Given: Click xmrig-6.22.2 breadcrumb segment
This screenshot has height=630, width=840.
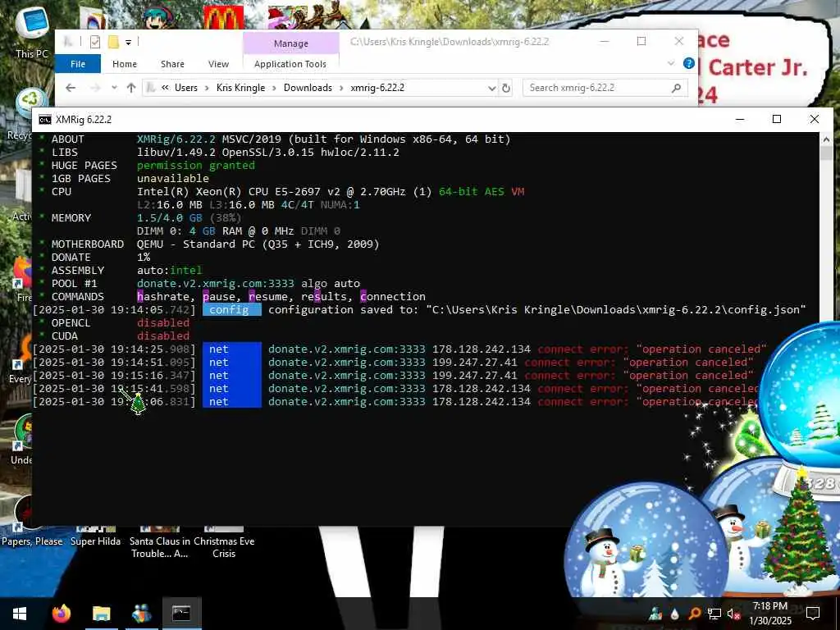Looking at the screenshot, I should tap(377, 88).
